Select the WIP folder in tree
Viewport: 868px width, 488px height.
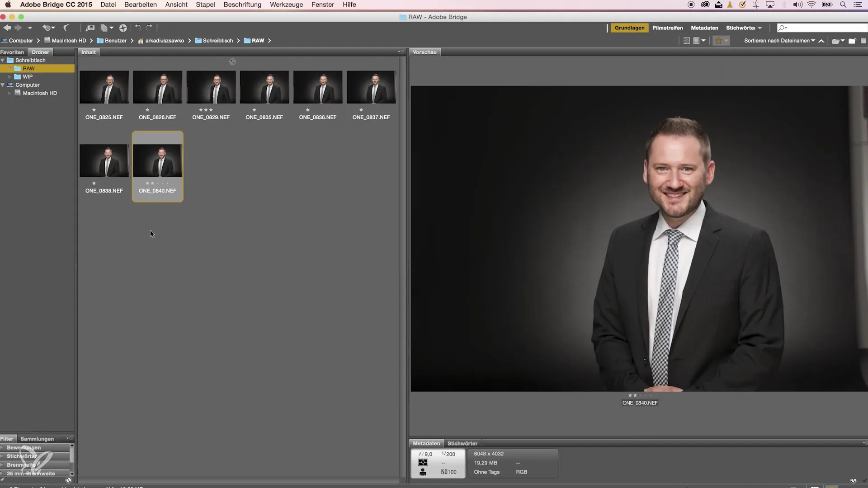tap(28, 77)
